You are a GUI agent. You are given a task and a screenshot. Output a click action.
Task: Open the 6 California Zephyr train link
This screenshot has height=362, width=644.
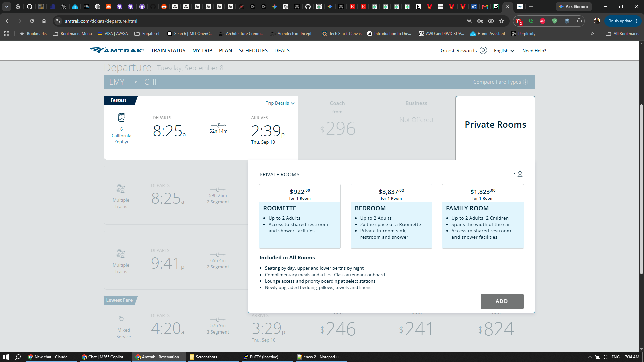121,136
